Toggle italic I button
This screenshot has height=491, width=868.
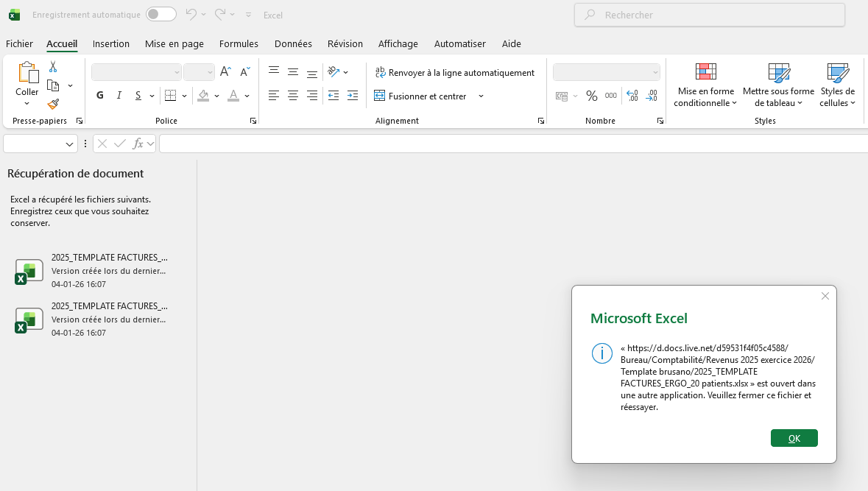(x=119, y=95)
